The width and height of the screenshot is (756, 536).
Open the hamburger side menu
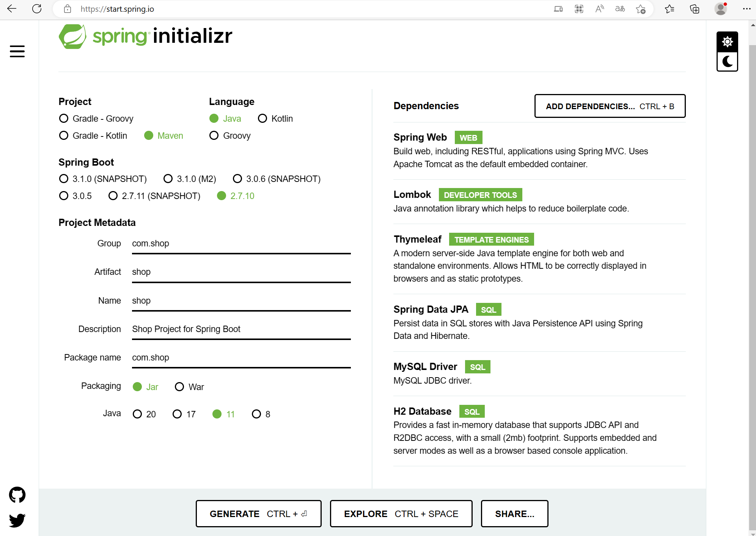[17, 51]
